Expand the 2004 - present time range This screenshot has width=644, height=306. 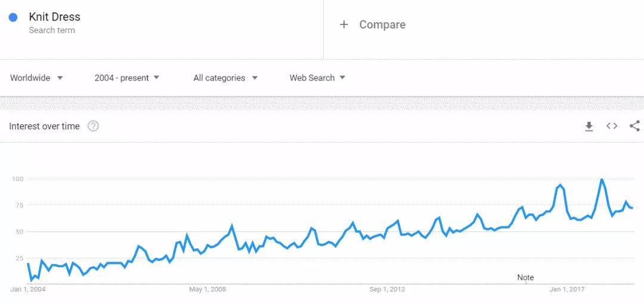tap(127, 78)
